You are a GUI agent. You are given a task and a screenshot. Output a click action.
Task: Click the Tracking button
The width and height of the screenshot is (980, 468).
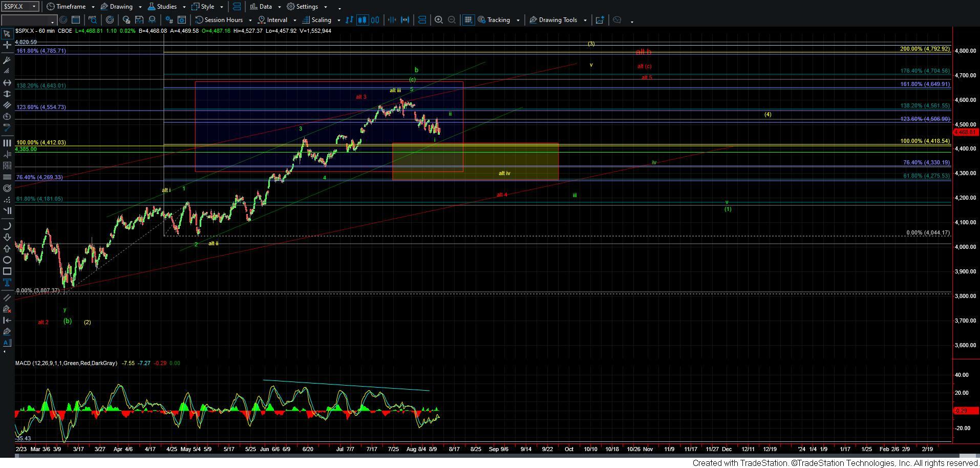tap(494, 20)
